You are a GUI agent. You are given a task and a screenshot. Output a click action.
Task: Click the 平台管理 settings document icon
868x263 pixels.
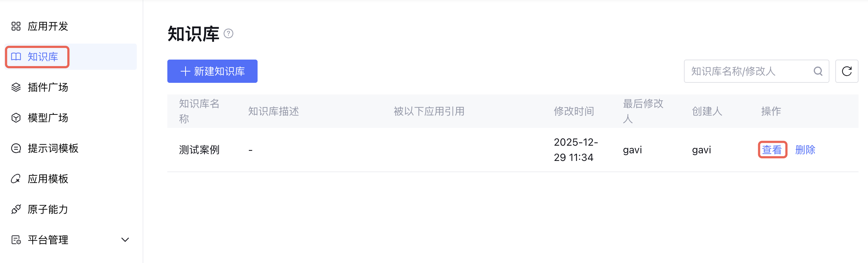(16, 240)
